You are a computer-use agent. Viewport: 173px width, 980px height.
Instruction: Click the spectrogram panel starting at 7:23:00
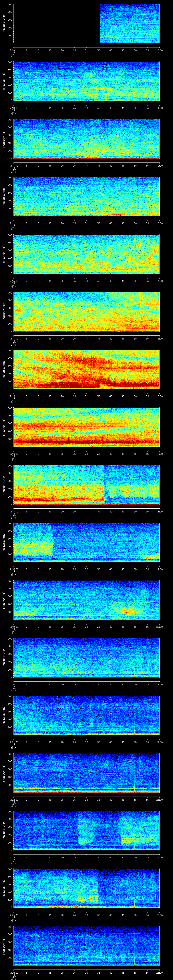point(87,831)
